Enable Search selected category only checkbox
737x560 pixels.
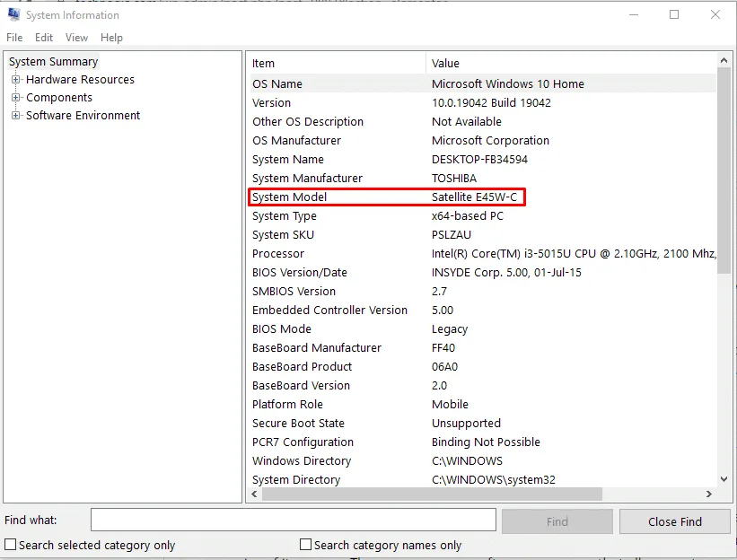pyautogui.click(x=10, y=545)
